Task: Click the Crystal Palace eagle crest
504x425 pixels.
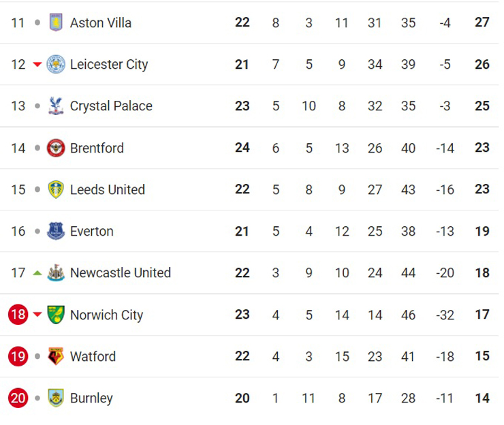Action: tap(55, 106)
